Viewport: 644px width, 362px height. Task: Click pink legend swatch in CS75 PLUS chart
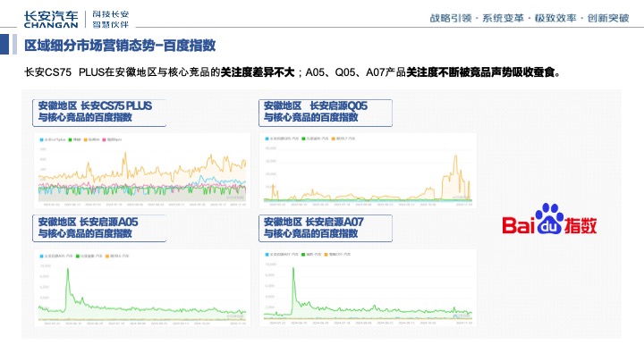(105, 140)
